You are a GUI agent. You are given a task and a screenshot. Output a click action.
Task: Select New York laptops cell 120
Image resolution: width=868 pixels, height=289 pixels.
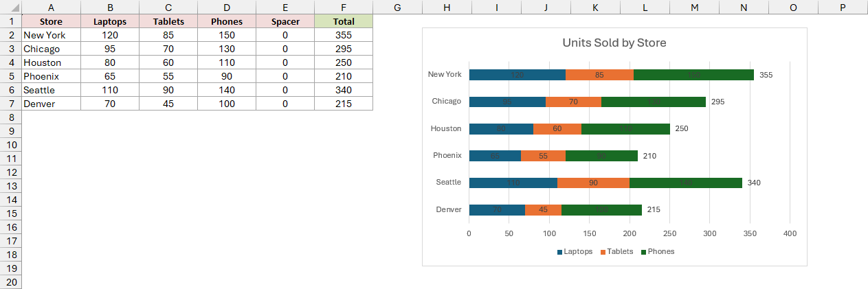(110, 35)
